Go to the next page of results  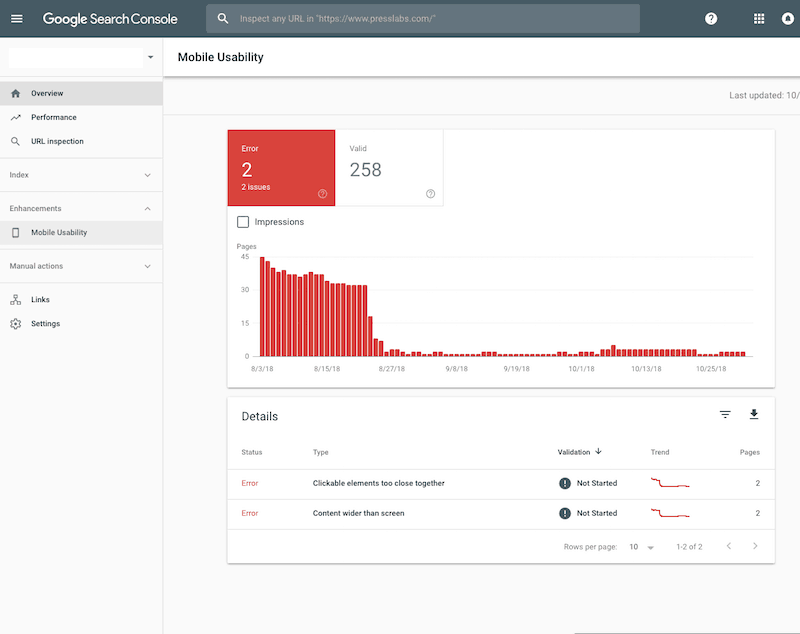point(755,546)
